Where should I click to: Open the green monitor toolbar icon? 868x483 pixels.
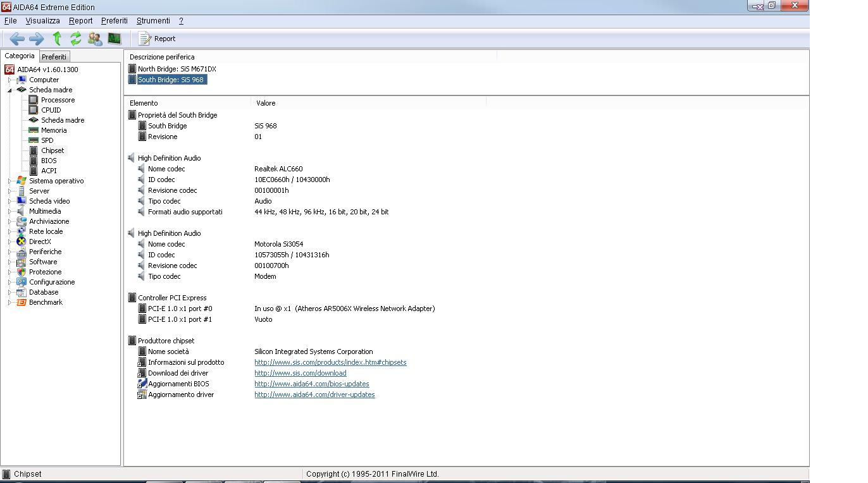click(x=114, y=39)
